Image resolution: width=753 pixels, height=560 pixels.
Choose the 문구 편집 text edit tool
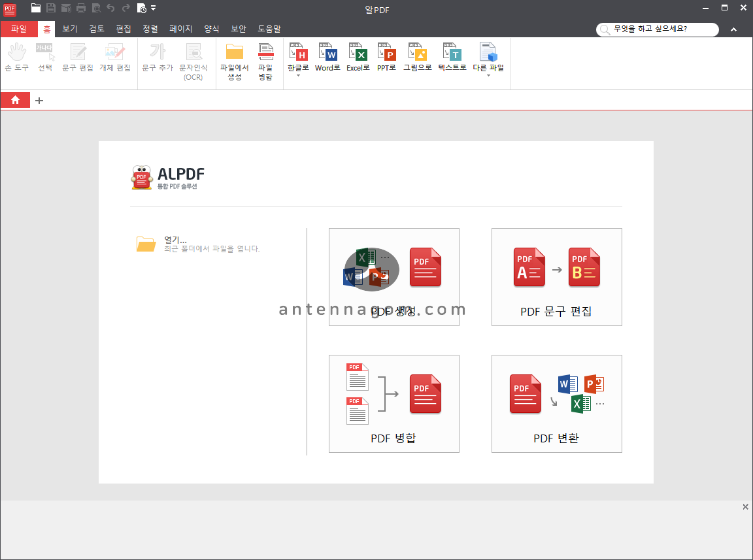tap(78, 57)
